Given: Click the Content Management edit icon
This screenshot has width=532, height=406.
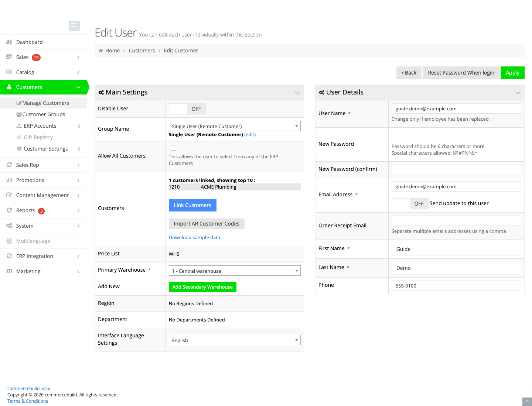Looking at the screenshot, I should 9,195.
